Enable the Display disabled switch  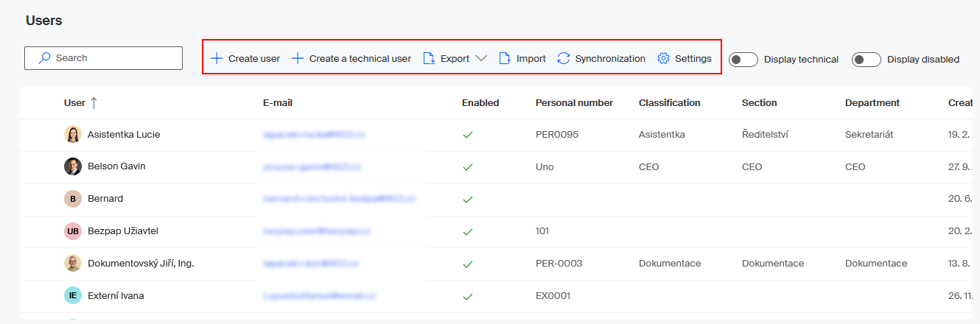866,60
